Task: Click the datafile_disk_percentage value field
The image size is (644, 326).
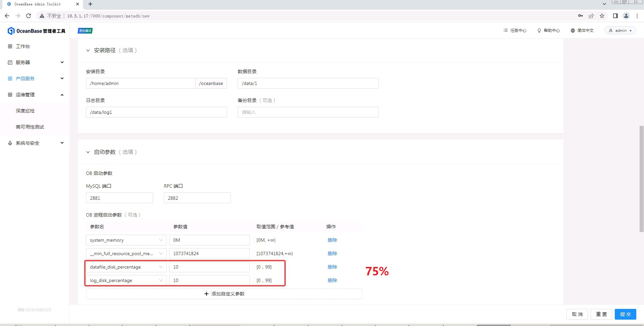Action: pos(210,267)
